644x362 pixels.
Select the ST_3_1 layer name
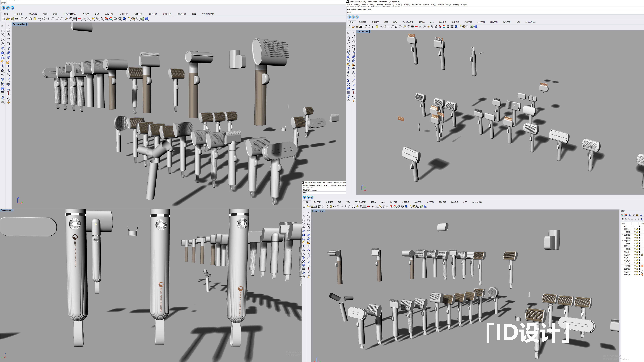[x=627, y=263]
